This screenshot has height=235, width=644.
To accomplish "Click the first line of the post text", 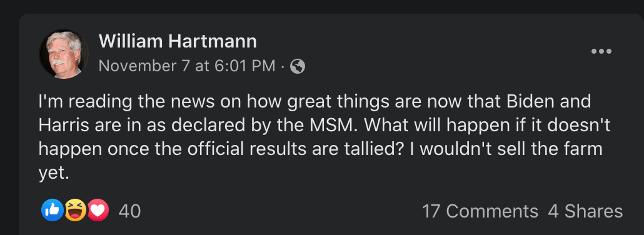I will tap(314, 102).
